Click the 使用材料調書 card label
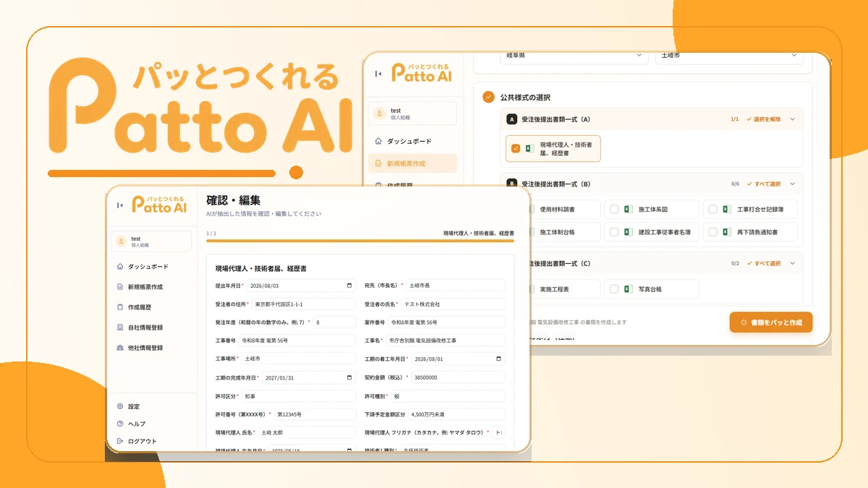Viewport: 868px width, 488px height. pos(558,210)
